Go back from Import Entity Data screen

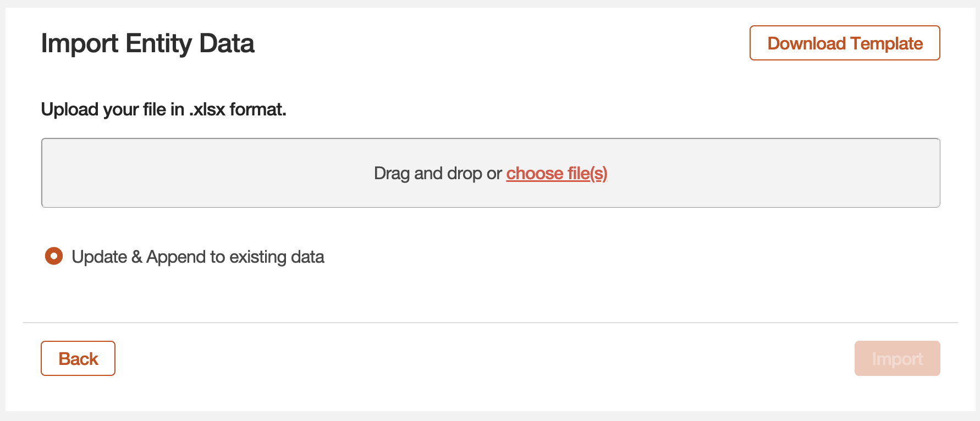pyautogui.click(x=78, y=358)
